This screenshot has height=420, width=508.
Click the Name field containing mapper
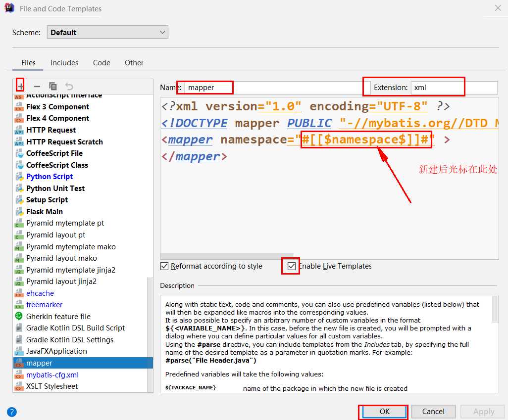(x=277, y=88)
